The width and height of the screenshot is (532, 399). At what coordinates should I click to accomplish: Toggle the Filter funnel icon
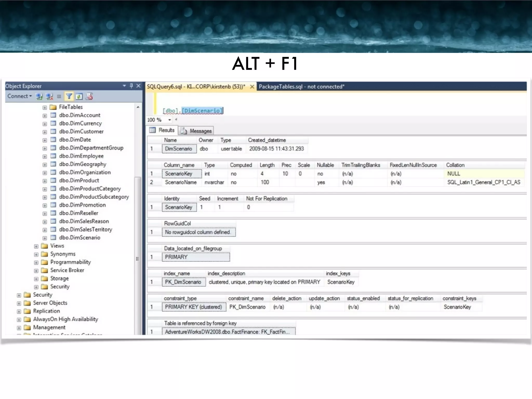(x=69, y=97)
